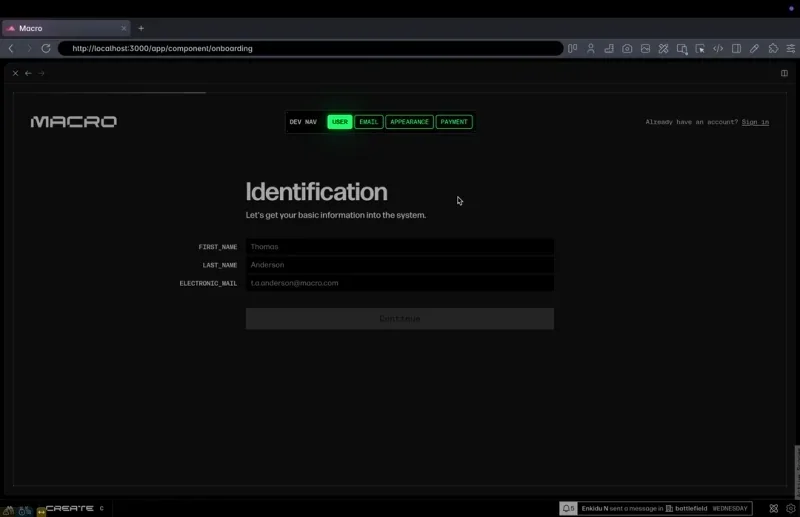Switch to the APPEARANCE dev nav tab
Viewport: 800px width, 517px height.
click(409, 122)
